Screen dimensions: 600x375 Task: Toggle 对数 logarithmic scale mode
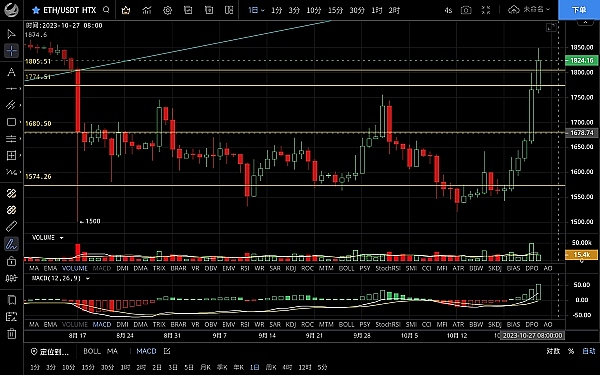tap(553, 351)
